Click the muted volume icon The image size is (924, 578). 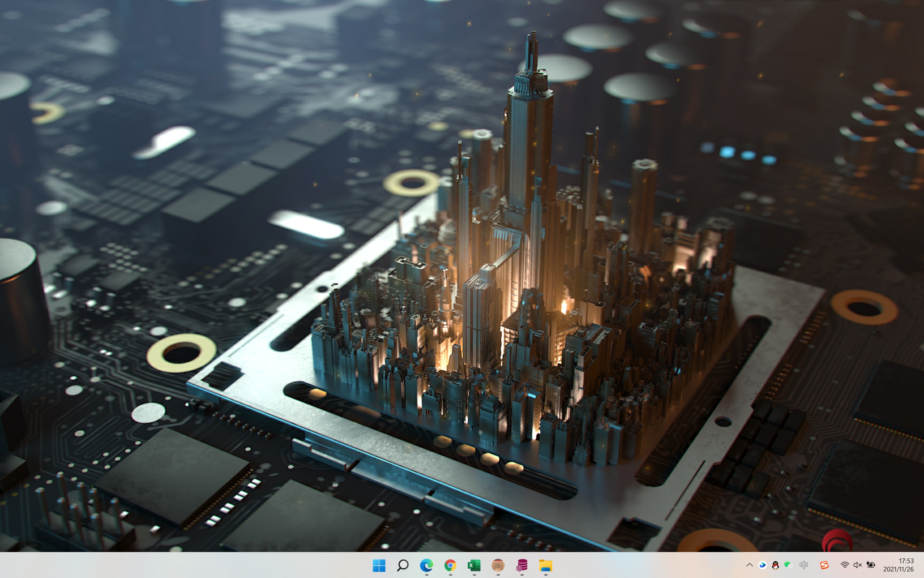coord(858,565)
